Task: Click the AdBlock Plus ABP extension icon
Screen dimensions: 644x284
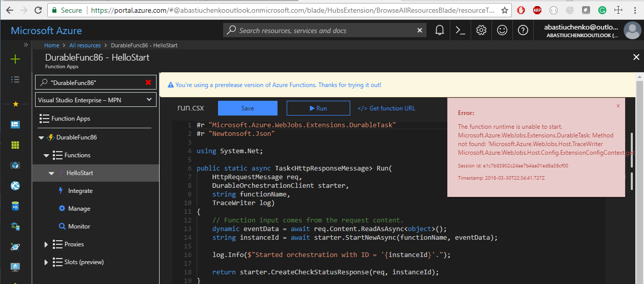Action: point(537,10)
